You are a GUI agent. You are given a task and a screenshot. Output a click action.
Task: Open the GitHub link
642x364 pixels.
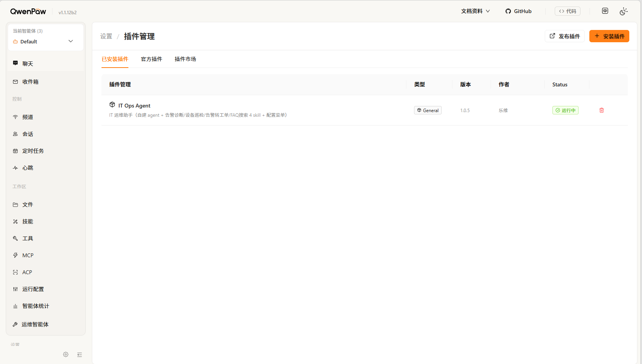[x=519, y=11]
